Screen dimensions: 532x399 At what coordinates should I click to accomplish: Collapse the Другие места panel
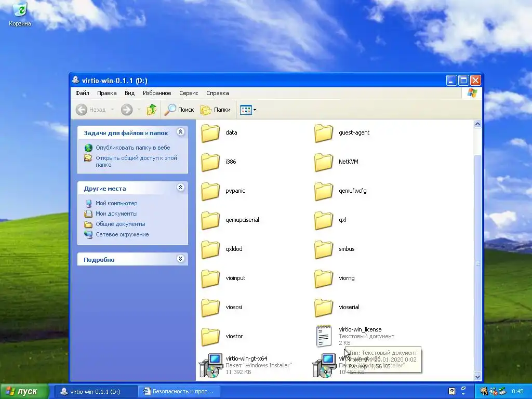pos(180,187)
